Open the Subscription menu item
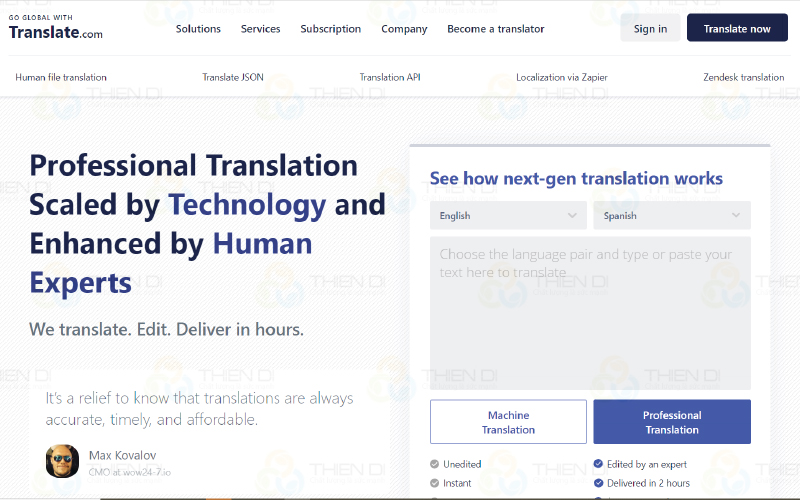This screenshot has width=800, height=500. click(330, 29)
